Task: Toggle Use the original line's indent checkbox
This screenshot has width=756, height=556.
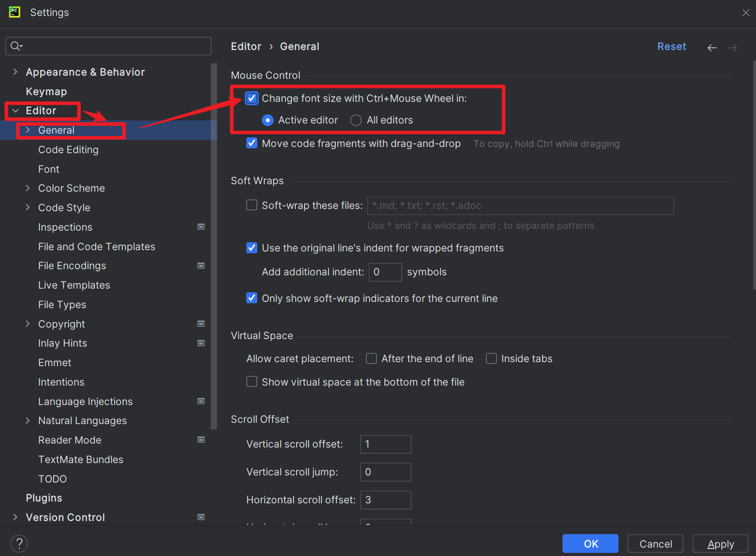Action: tap(252, 247)
